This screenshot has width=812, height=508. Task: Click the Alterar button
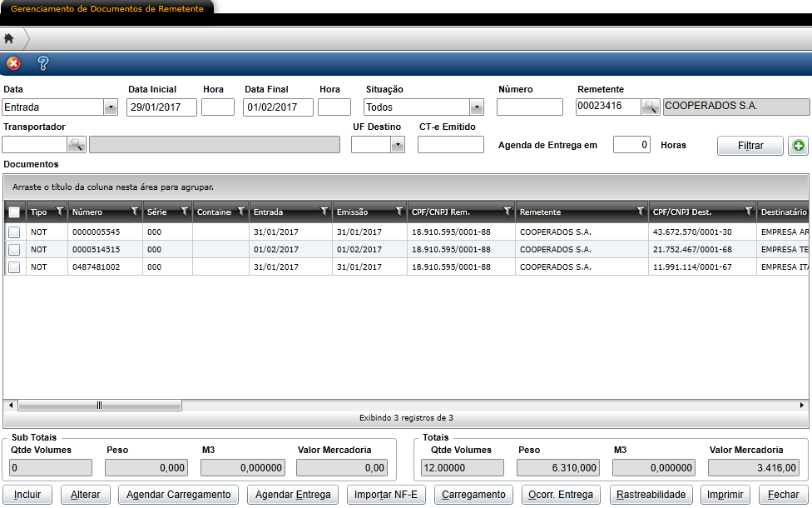click(86, 495)
